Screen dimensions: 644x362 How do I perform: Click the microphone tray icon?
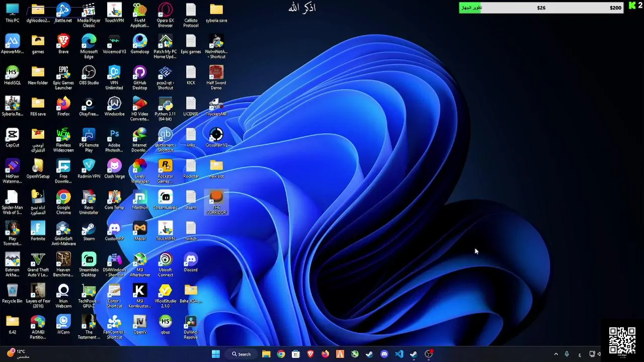(x=567, y=354)
